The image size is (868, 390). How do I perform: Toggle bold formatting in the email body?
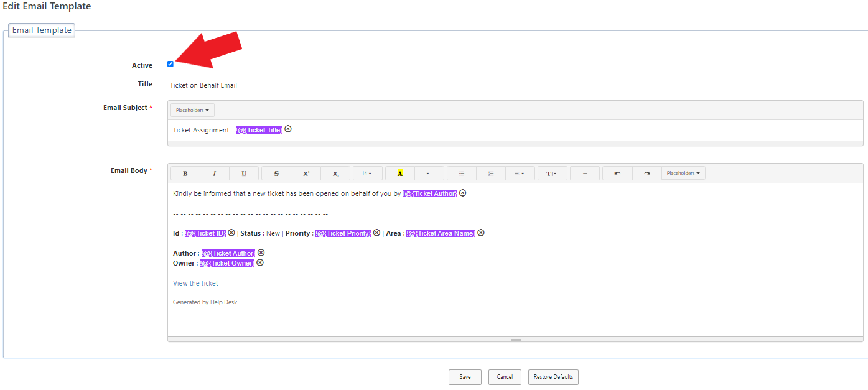click(x=185, y=173)
